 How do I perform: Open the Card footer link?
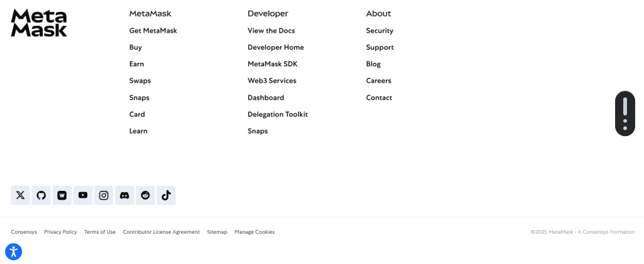(137, 114)
